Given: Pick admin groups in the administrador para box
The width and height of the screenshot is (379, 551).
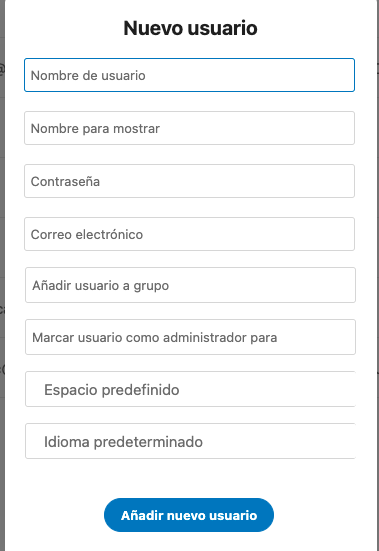Looking at the screenshot, I should [x=190, y=337].
